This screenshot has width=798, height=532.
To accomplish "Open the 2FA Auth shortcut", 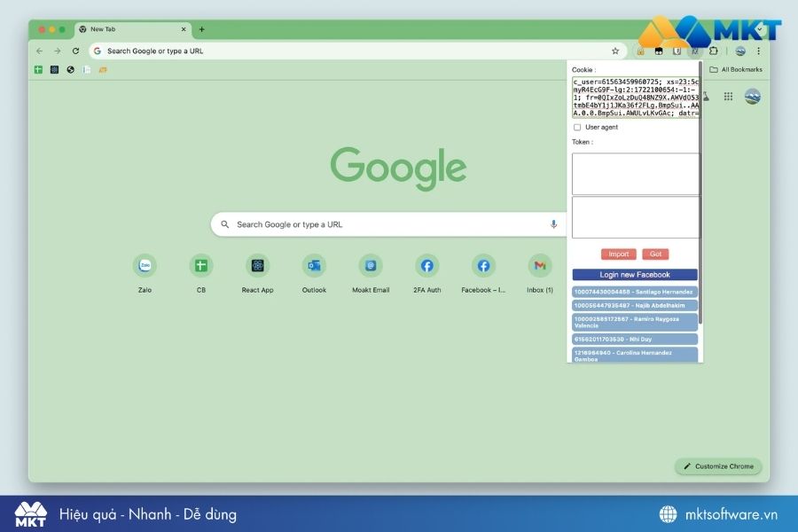I will coord(426,266).
